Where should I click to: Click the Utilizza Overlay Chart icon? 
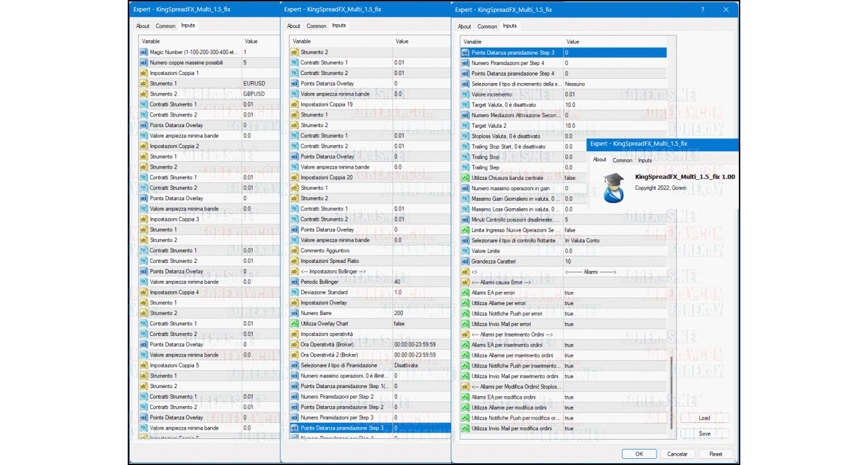[x=294, y=324]
